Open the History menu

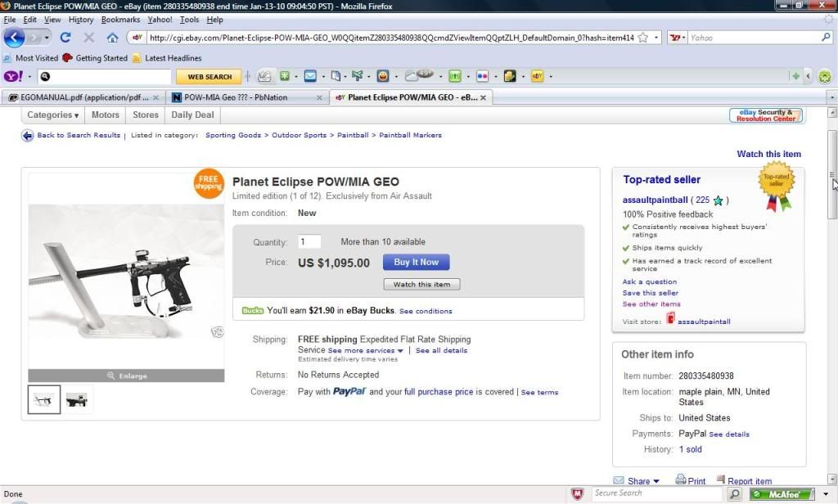click(x=81, y=20)
